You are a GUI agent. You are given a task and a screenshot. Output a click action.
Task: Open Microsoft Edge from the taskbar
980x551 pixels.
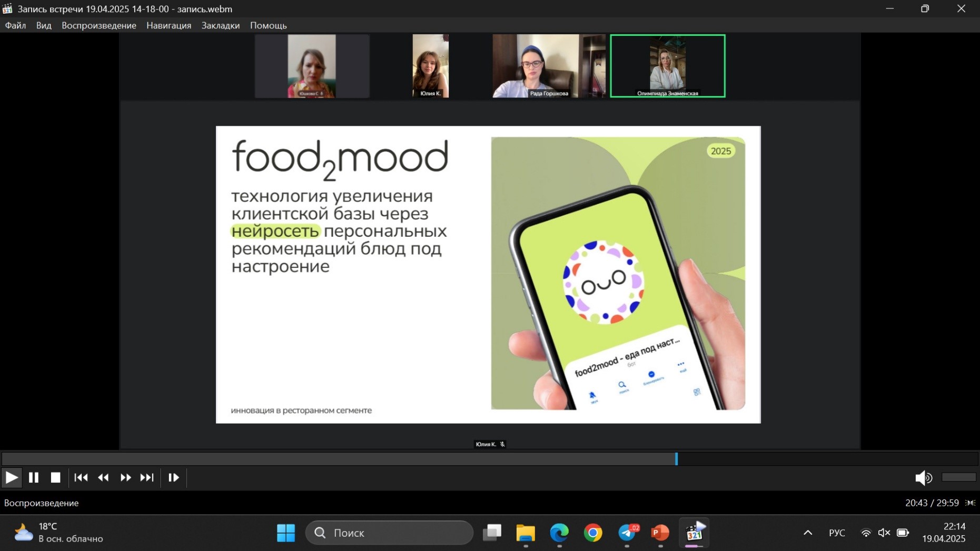[559, 533]
